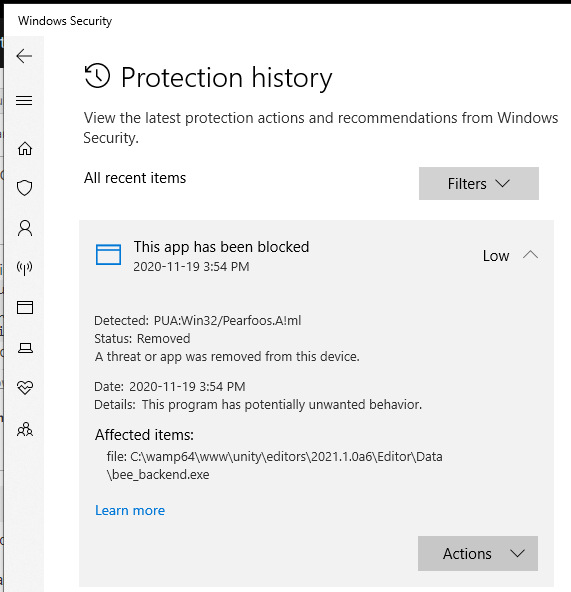Open Device performance & health heart icon
Image resolution: width=571 pixels, height=592 pixels.
(25, 388)
